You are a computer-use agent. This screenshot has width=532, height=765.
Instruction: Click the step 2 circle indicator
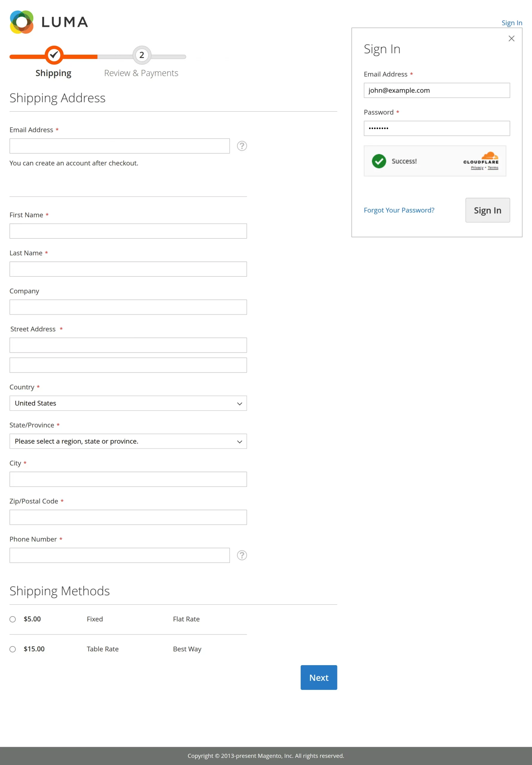pyautogui.click(x=142, y=55)
